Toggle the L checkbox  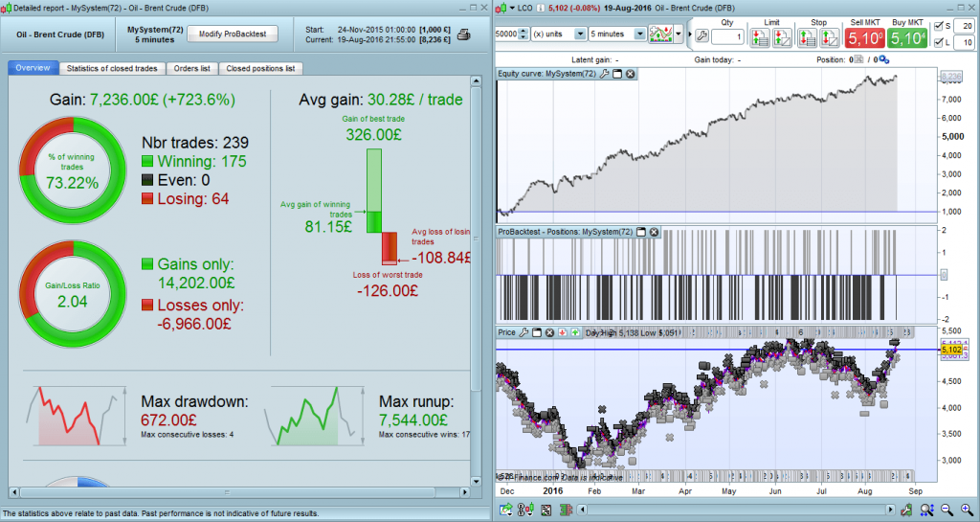938,42
